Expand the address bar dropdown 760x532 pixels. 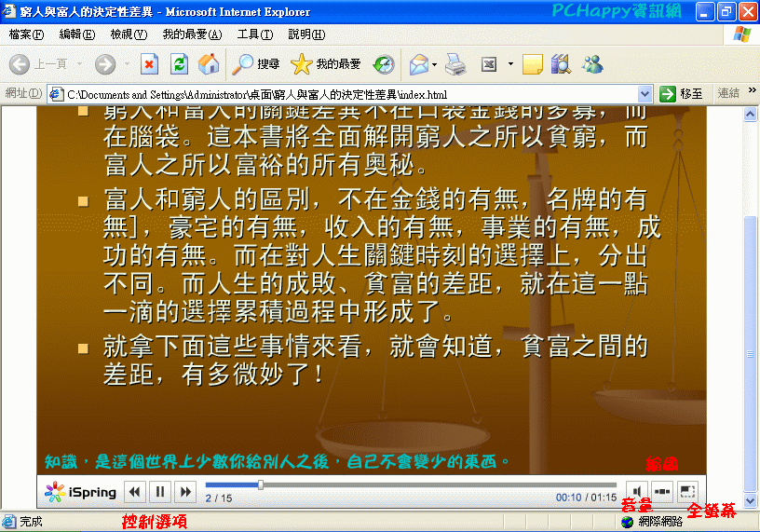[x=645, y=94]
